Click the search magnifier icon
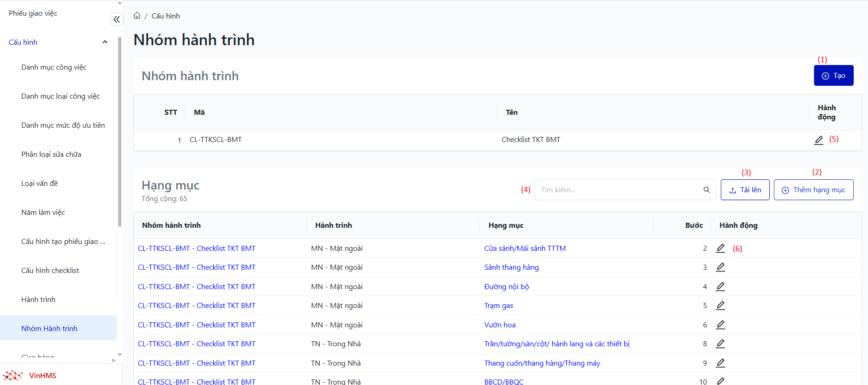 pyautogui.click(x=706, y=190)
